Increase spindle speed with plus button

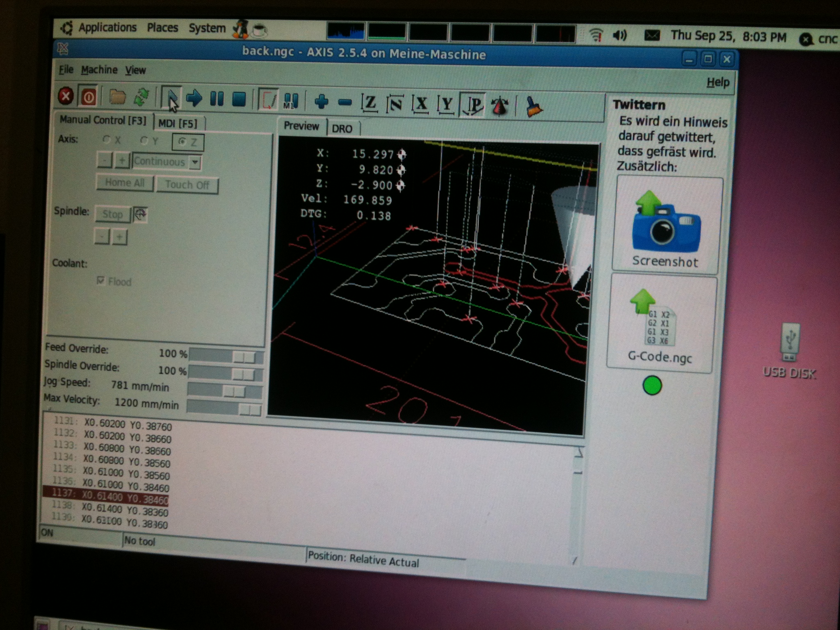click(119, 237)
